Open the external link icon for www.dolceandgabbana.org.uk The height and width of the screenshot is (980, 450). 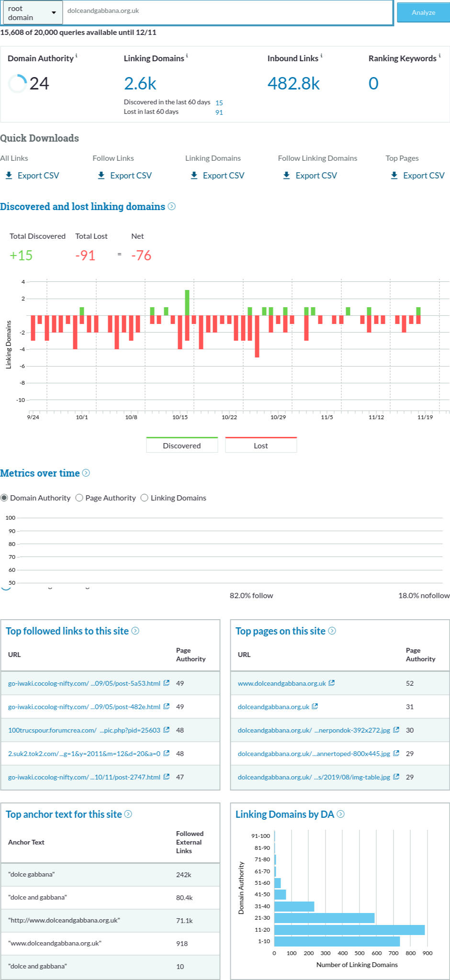pyautogui.click(x=332, y=683)
